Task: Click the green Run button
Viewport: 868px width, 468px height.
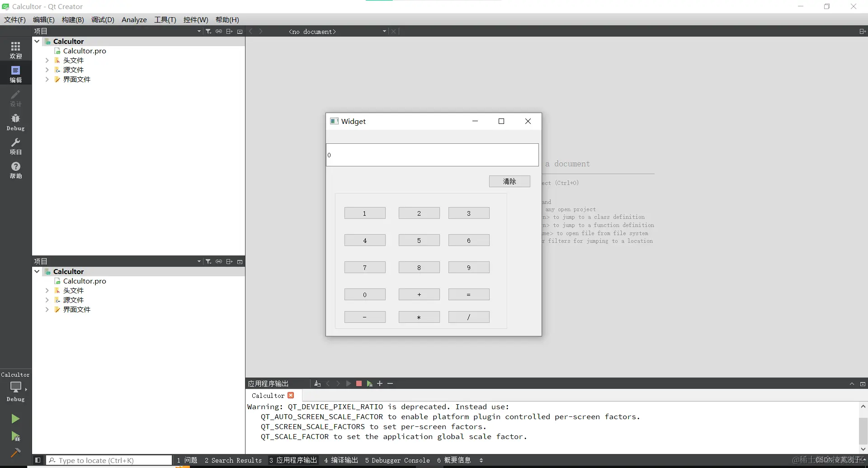Action: (x=15, y=419)
